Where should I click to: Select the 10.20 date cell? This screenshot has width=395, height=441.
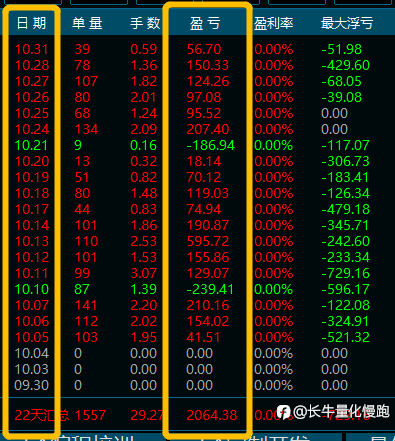[32, 161]
